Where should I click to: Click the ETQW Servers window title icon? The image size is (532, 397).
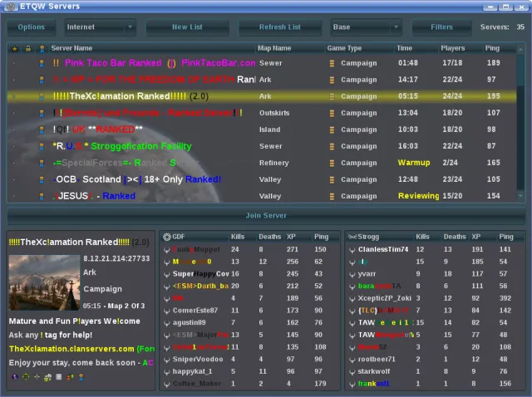point(12,7)
